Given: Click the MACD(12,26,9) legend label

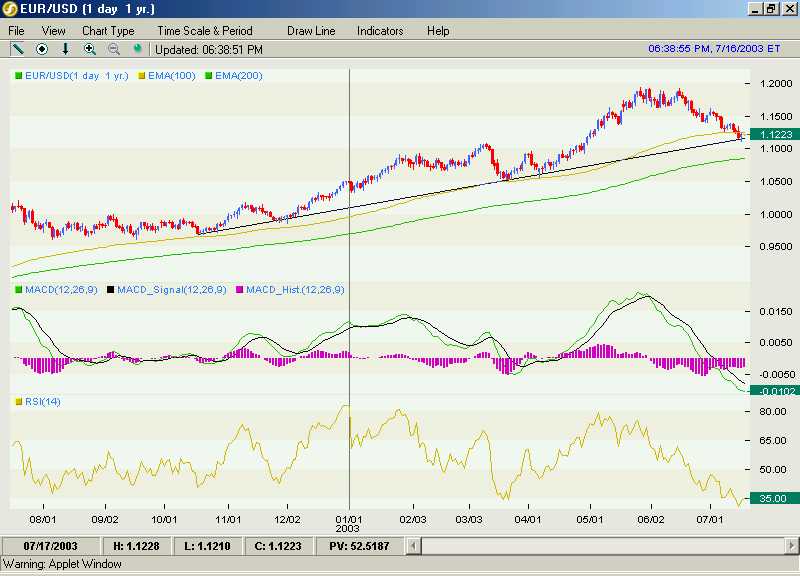Looking at the screenshot, I should (x=61, y=290).
